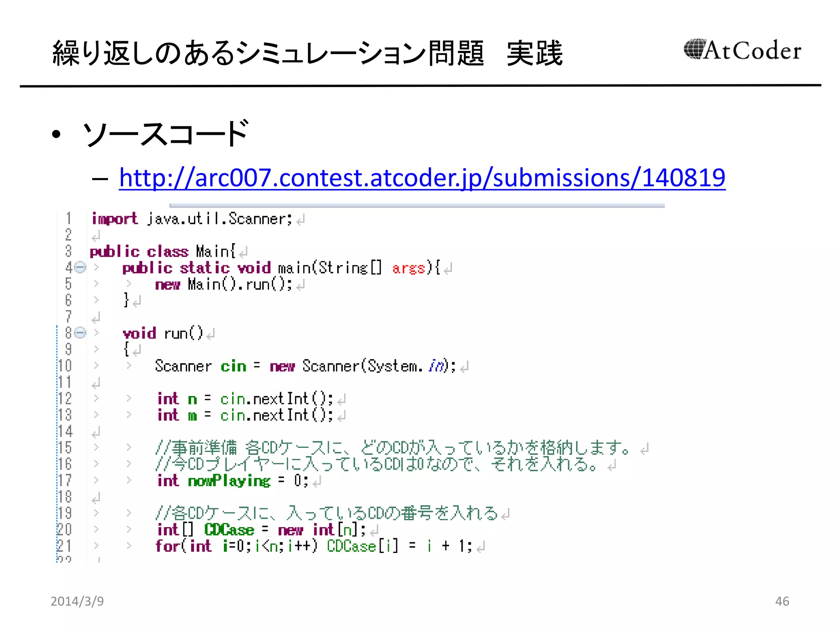Click the 'int m = cin.nextInt();' line
Viewport: 840px width, 630px height.
point(245,415)
